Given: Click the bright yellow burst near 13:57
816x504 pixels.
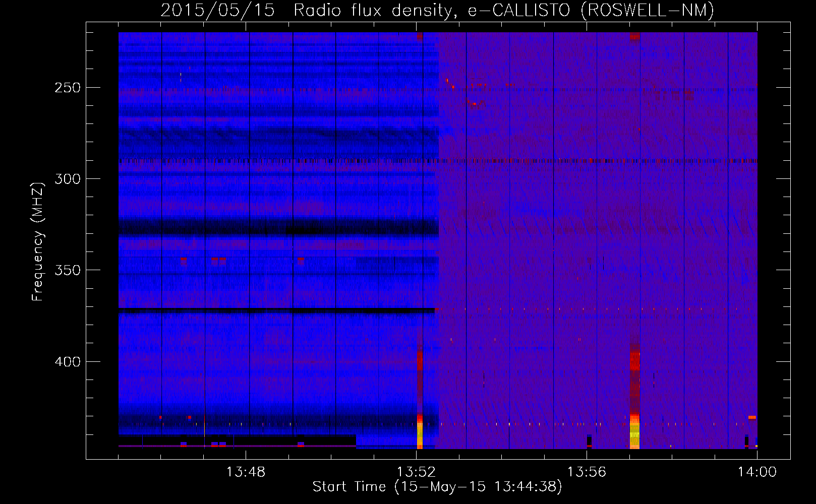Looking at the screenshot, I should pos(634,431).
